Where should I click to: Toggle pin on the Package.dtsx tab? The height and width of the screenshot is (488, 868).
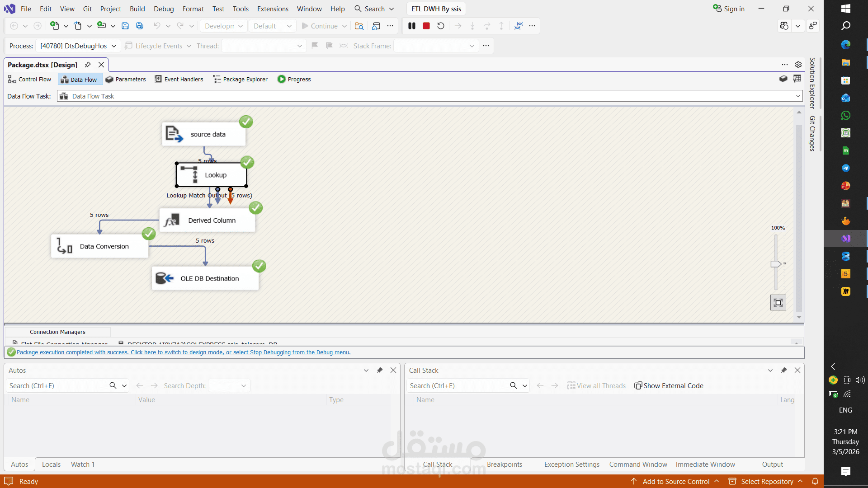[x=88, y=65]
